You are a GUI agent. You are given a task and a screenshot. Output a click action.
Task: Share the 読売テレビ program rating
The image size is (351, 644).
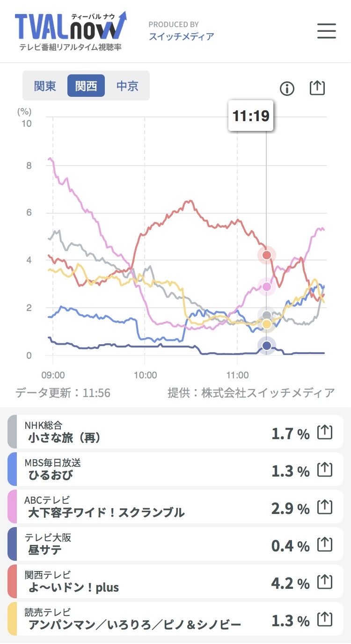point(325,620)
